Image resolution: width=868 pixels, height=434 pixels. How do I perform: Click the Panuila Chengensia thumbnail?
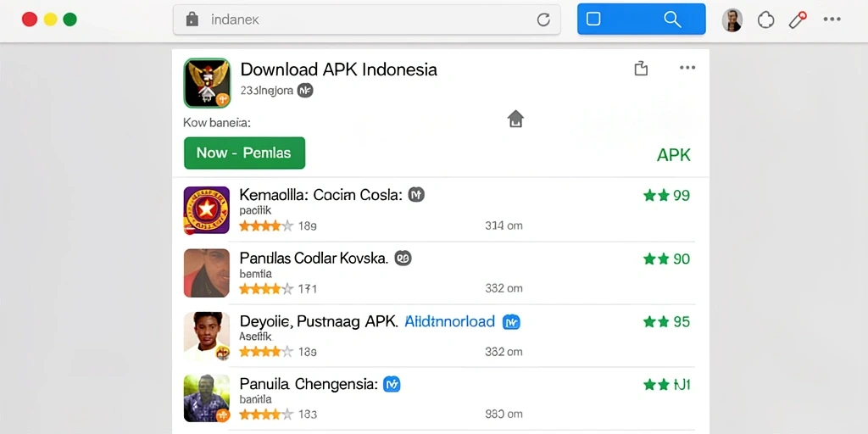(207, 398)
